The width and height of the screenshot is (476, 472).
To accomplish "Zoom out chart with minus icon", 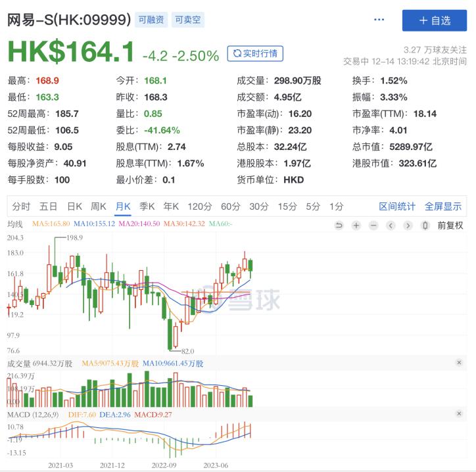I will coord(373,225).
